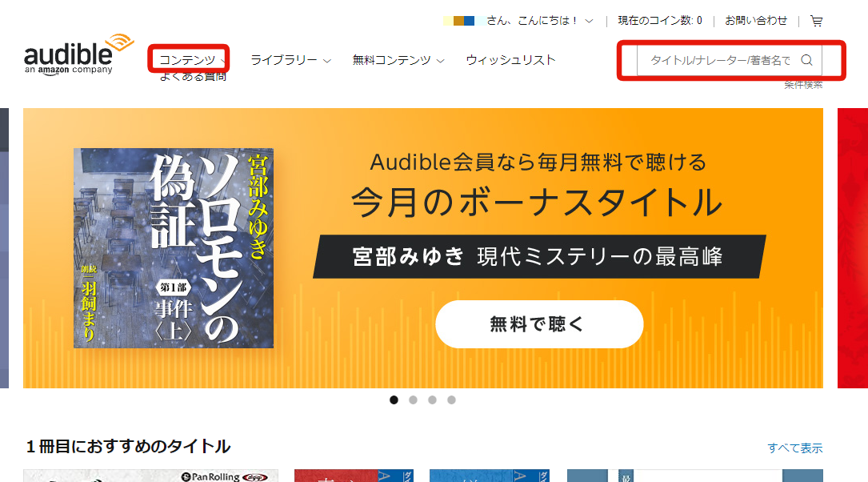
Task: Expand the コンテンツ dropdown menu
Action: [192, 60]
